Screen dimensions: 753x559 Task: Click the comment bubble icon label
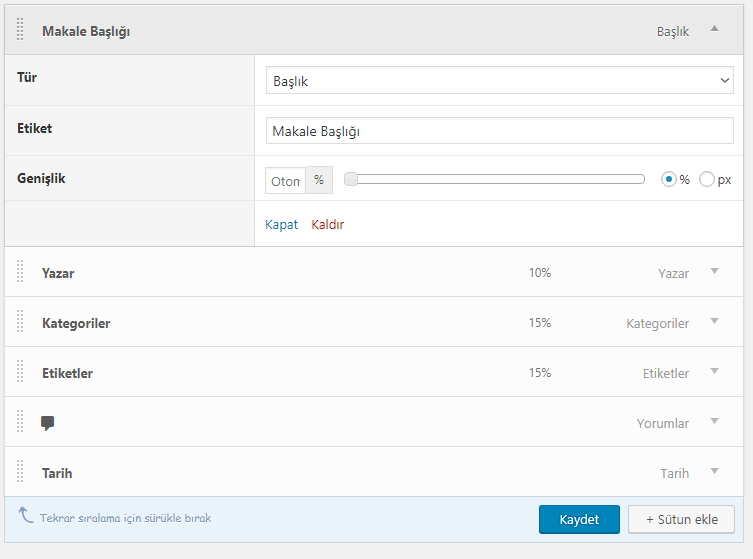(48, 423)
